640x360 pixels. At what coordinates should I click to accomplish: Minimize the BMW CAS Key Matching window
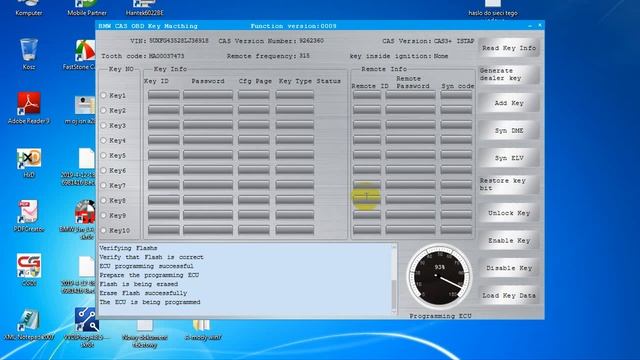pyautogui.click(x=530, y=26)
